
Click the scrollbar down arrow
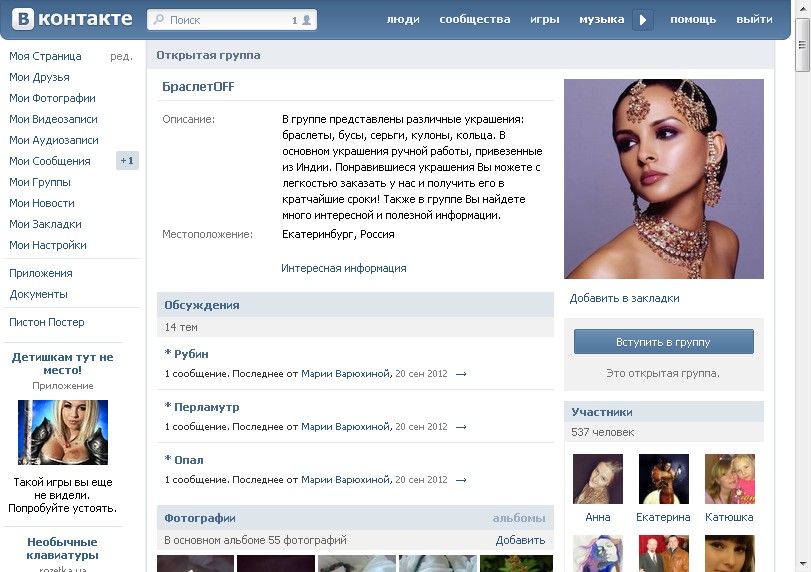802,564
